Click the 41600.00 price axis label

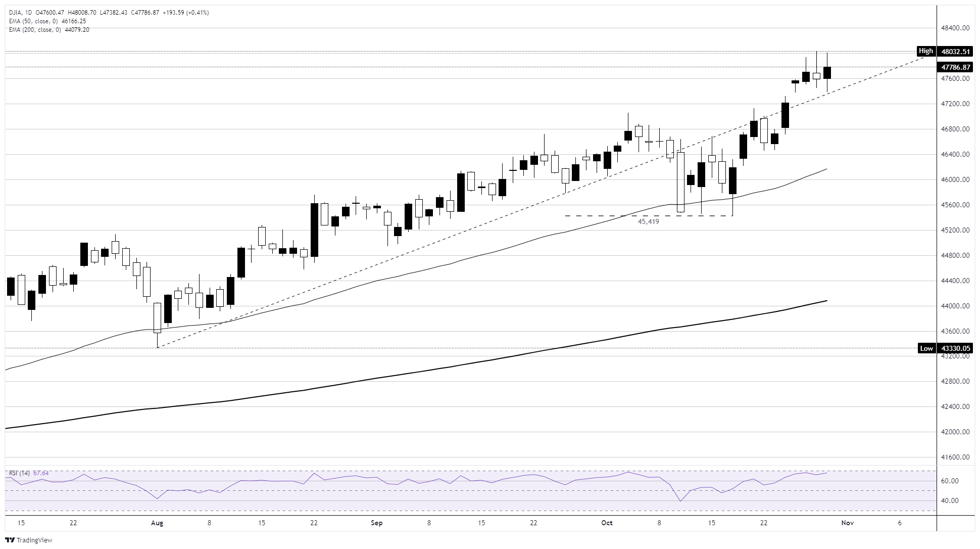click(x=955, y=457)
